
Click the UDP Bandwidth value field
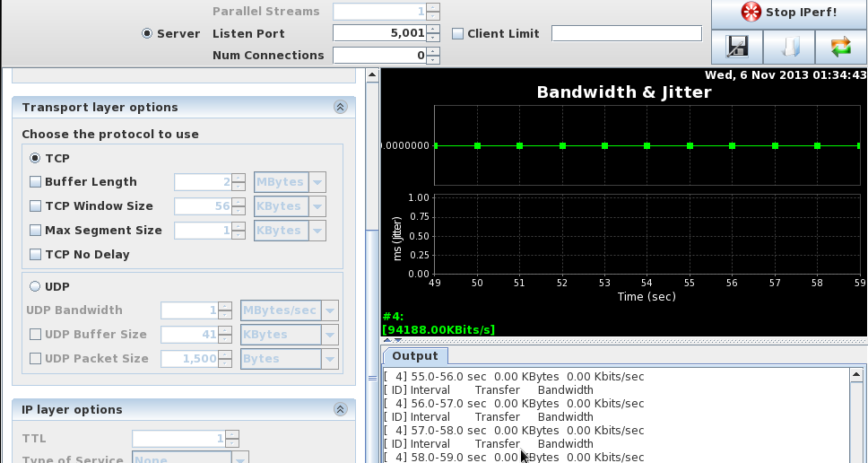(190, 310)
